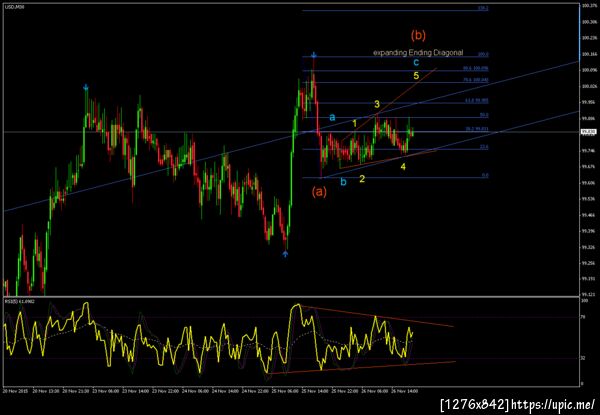Click the 100.0 Fibonacci level label
Screen dimensions: 600x415
click(484, 55)
